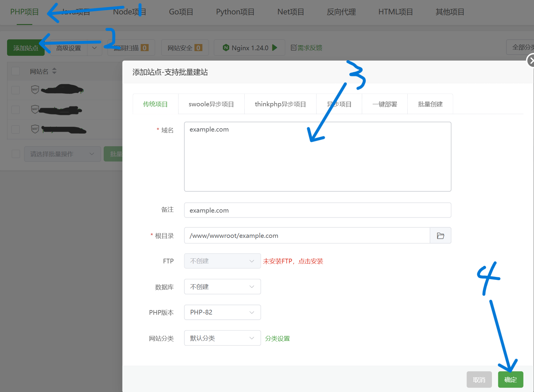Select the 批量创建 tab
534x392 pixels.
(430, 104)
